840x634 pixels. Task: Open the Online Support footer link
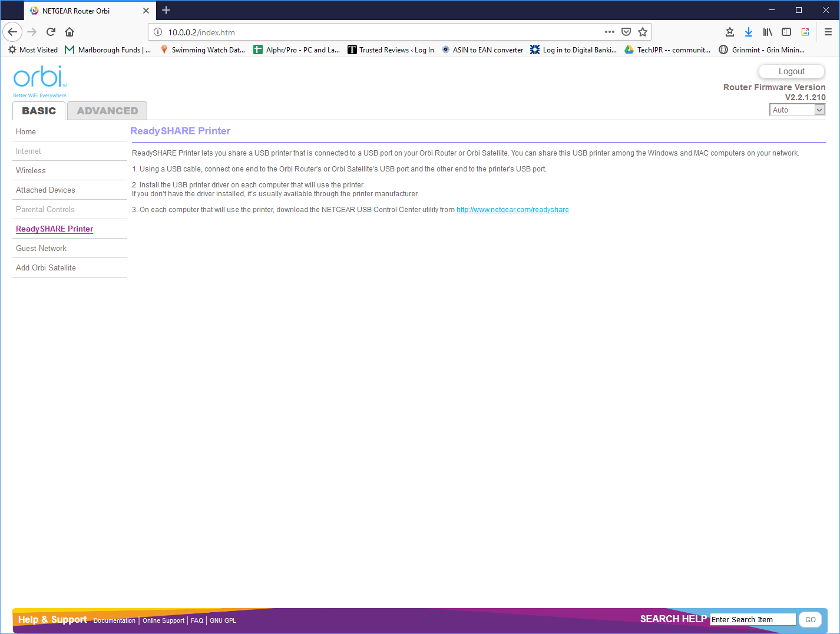(163, 620)
